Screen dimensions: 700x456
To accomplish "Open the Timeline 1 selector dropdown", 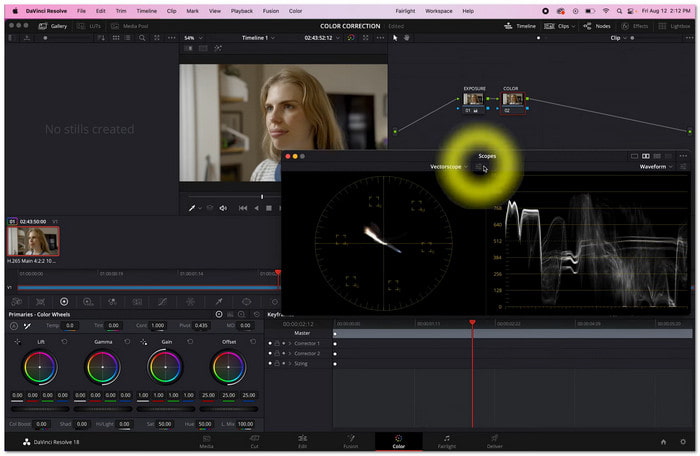I will 258,38.
